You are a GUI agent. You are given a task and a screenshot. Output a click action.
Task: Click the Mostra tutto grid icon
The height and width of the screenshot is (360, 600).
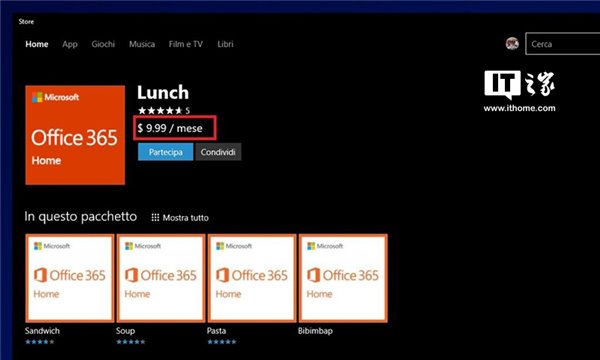(x=155, y=218)
